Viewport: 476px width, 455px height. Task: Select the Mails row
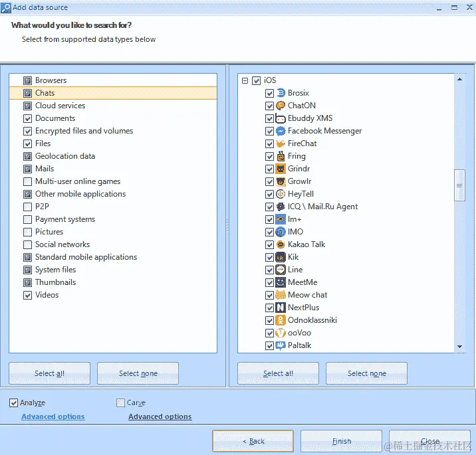[x=113, y=169]
